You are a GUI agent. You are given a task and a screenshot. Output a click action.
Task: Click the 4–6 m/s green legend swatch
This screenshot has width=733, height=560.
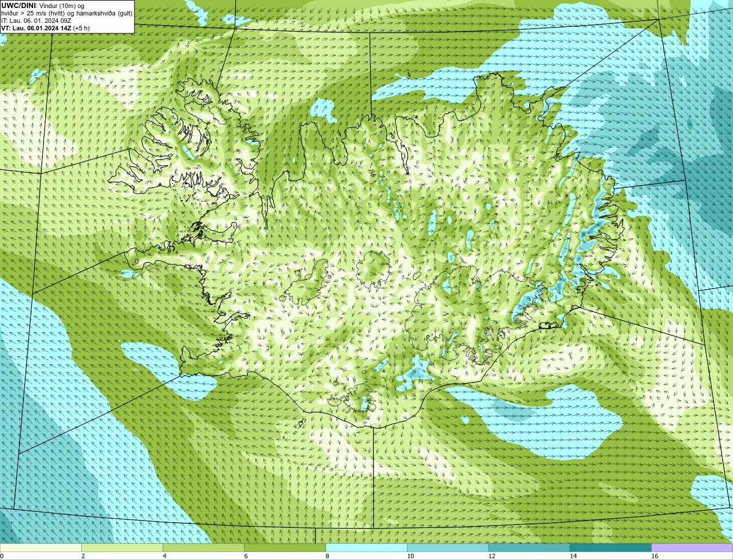click(203, 548)
